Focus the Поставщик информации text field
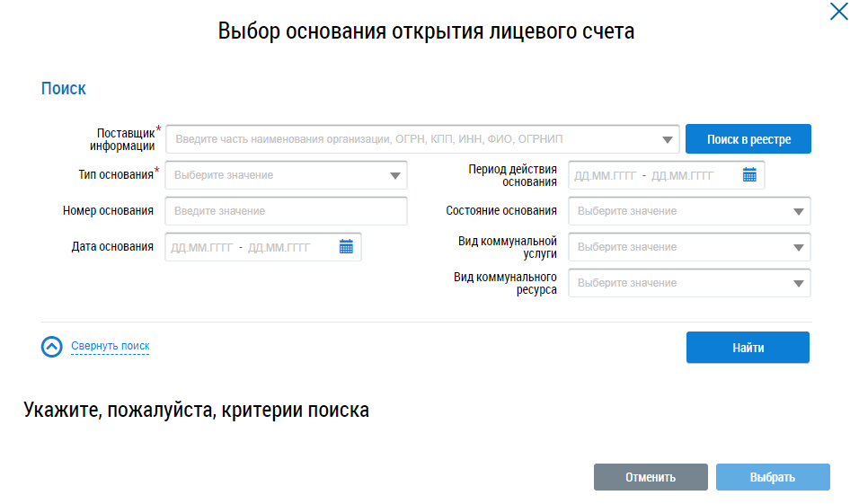The height and width of the screenshot is (504, 850). [x=412, y=140]
